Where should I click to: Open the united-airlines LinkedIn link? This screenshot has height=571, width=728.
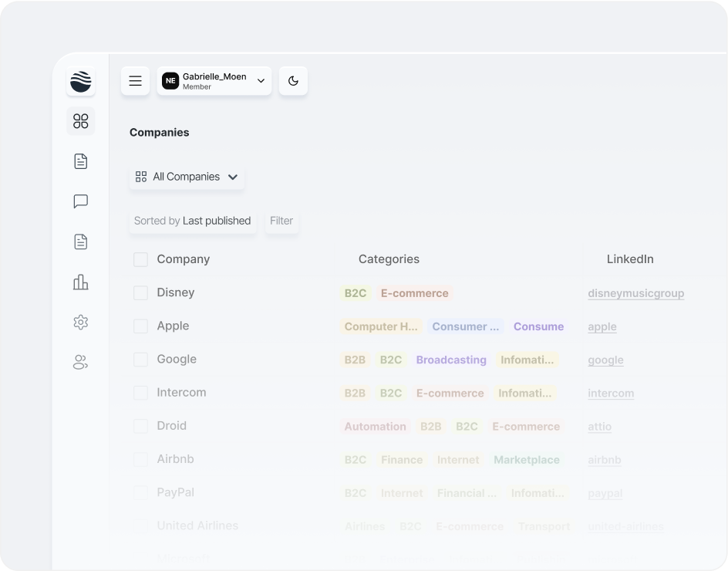626,526
